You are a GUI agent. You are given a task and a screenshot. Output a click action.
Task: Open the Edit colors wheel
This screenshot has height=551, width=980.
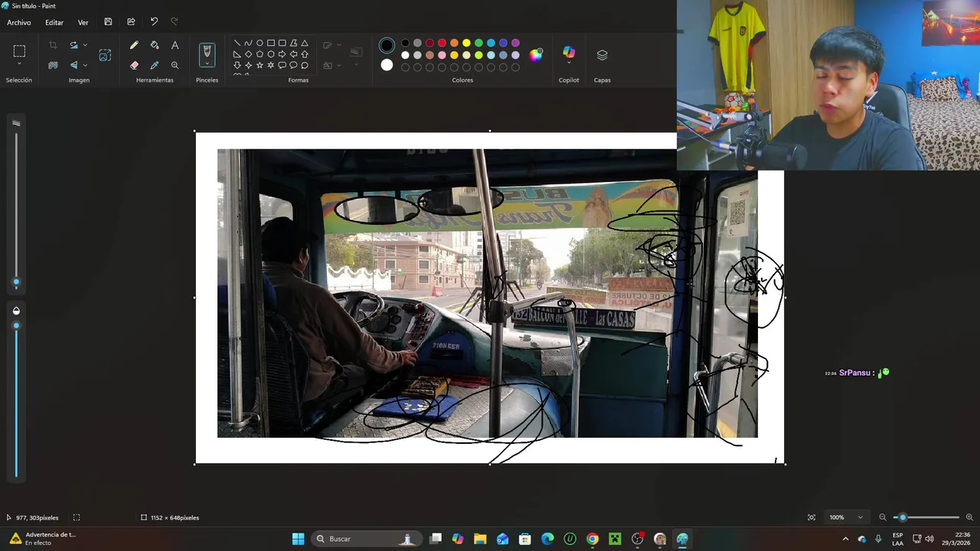(x=536, y=54)
